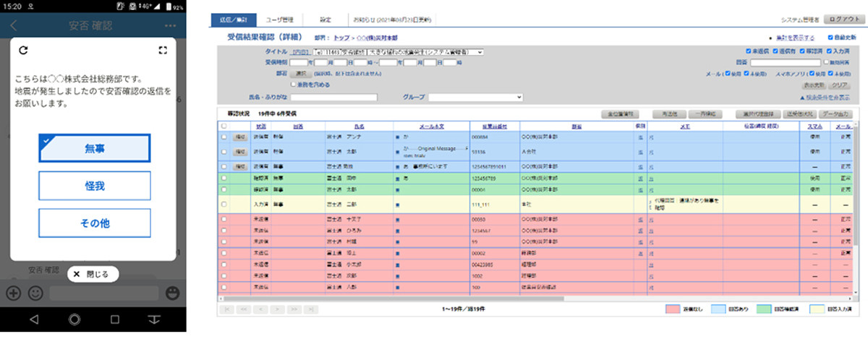Tap the keyboard-down icon in the navigation bar

point(154,319)
